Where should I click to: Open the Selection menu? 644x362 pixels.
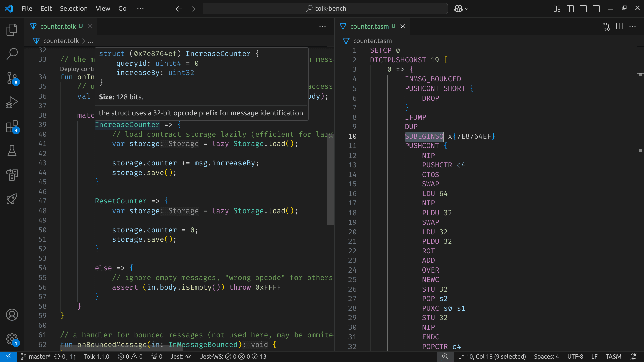[73, 8]
